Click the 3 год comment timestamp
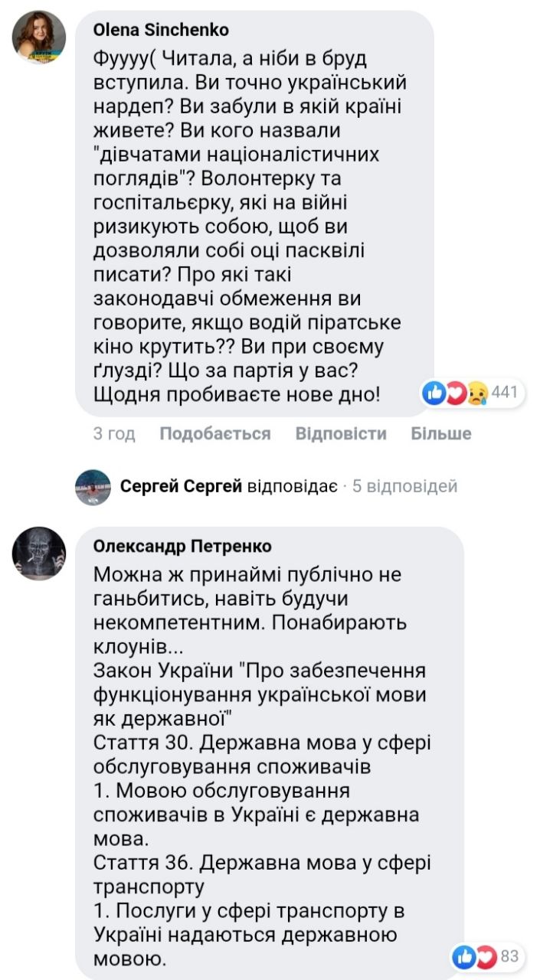The image size is (540, 980). [114, 434]
